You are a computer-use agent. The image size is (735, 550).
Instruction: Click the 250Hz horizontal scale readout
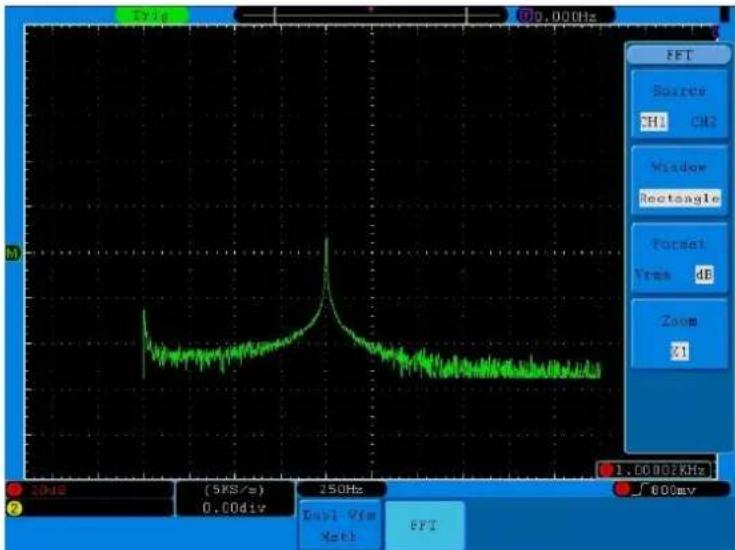coord(341,490)
